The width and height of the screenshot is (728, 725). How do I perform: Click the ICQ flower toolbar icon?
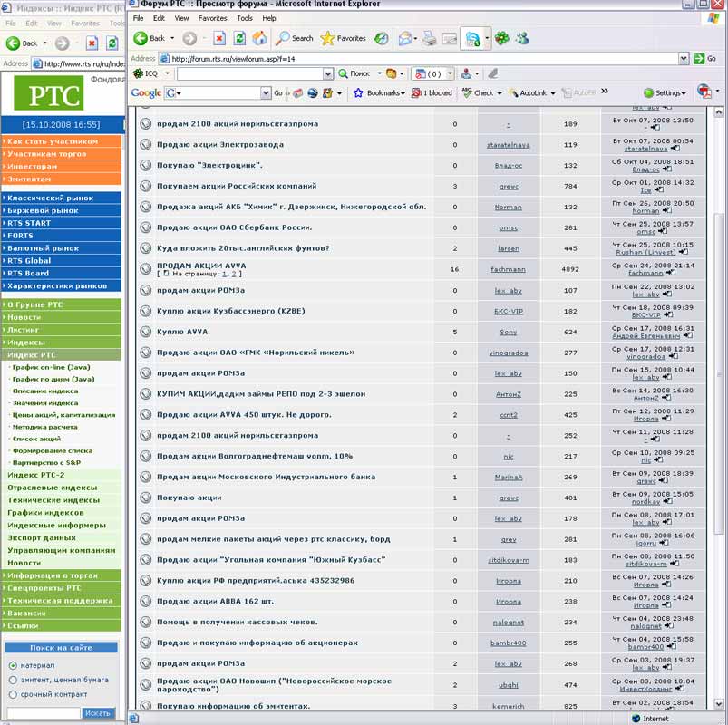click(502, 39)
